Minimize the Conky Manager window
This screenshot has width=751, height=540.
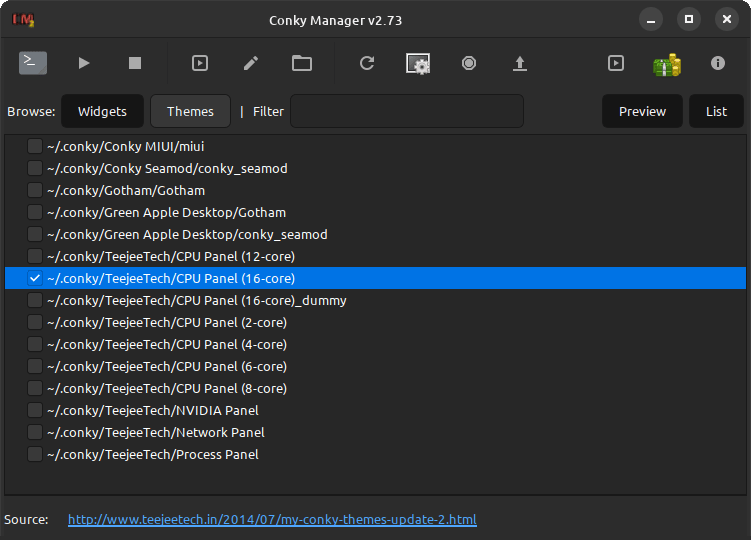pyautogui.click(x=650, y=20)
